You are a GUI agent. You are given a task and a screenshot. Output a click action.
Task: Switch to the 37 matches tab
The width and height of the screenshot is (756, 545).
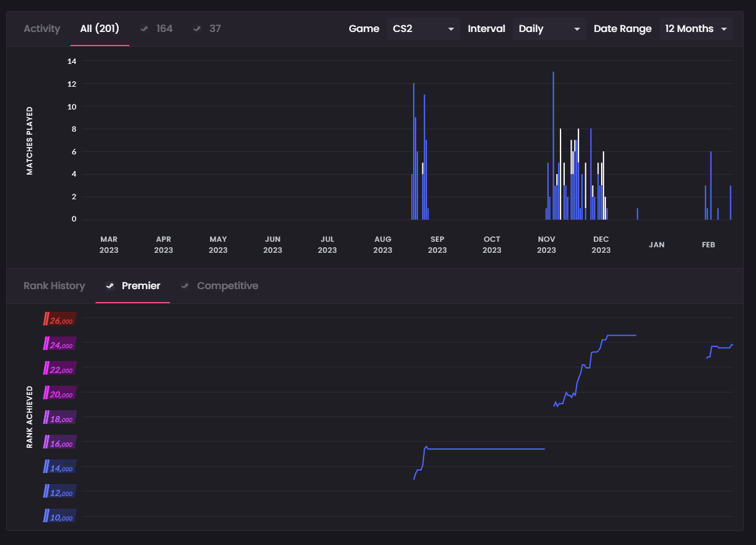(x=207, y=28)
